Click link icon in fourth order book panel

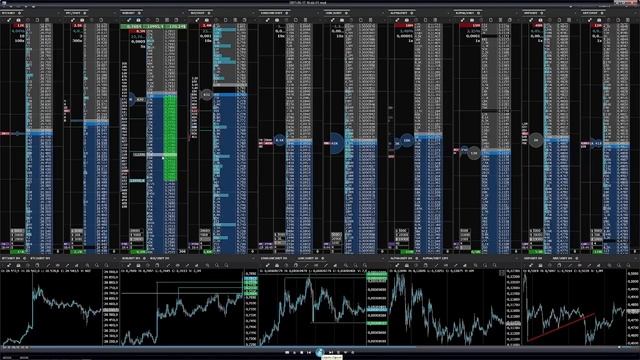197,20
